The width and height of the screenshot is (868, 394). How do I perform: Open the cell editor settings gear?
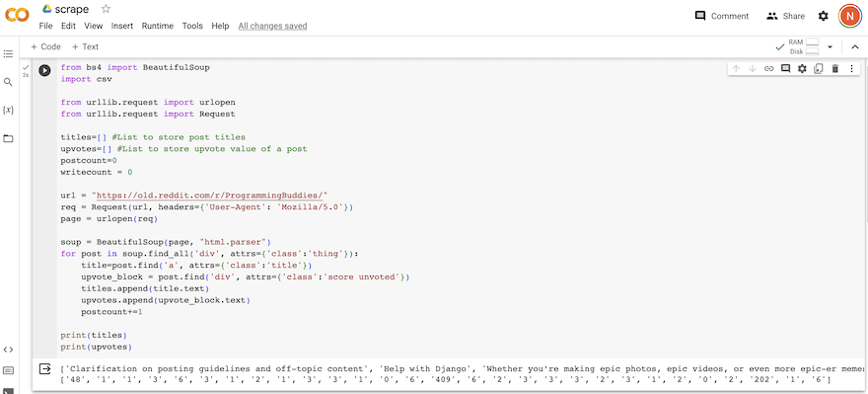coord(802,69)
